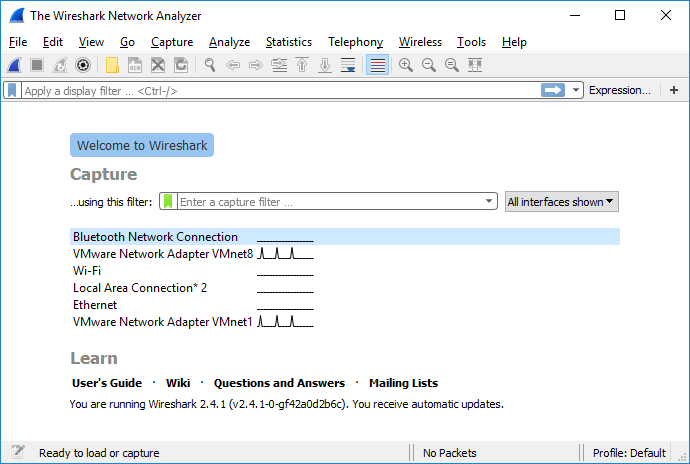
Task: Click Expression... button
Action: [x=620, y=90]
